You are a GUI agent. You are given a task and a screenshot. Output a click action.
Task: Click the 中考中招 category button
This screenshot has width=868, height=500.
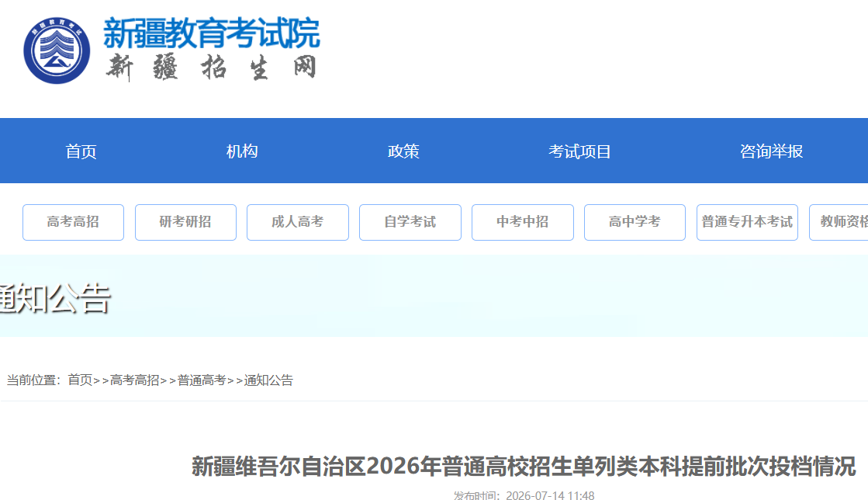523,222
